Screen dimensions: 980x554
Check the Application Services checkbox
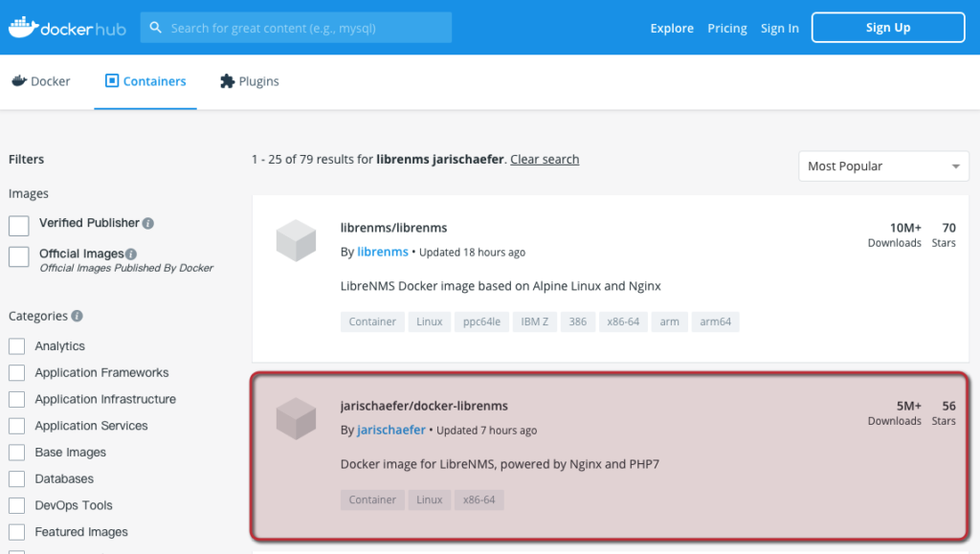[17, 426]
